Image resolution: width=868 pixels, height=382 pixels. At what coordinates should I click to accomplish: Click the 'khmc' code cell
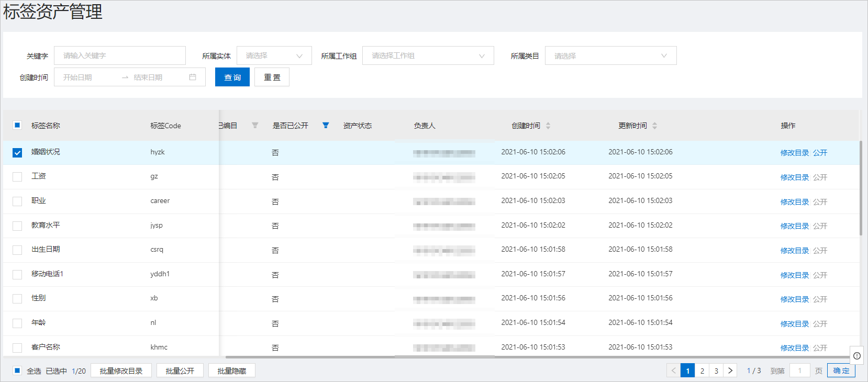pos(159,347)
